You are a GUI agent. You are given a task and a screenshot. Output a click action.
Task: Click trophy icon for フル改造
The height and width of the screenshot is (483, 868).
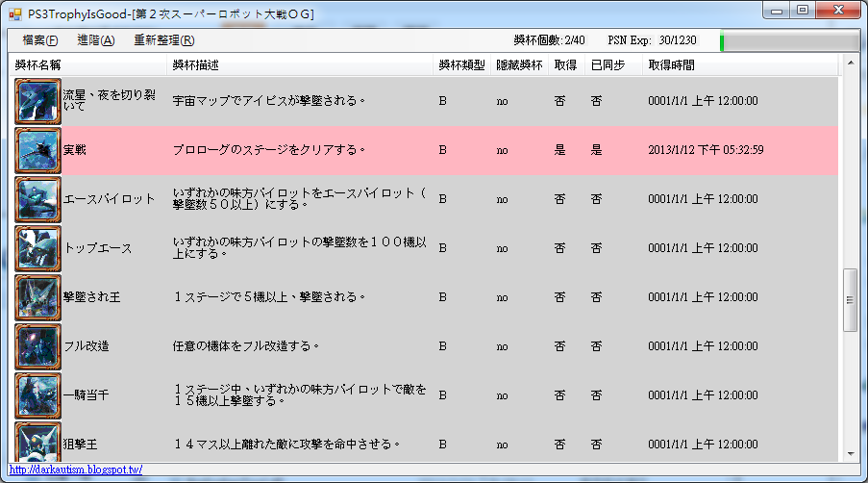click(x=37, y=346)
